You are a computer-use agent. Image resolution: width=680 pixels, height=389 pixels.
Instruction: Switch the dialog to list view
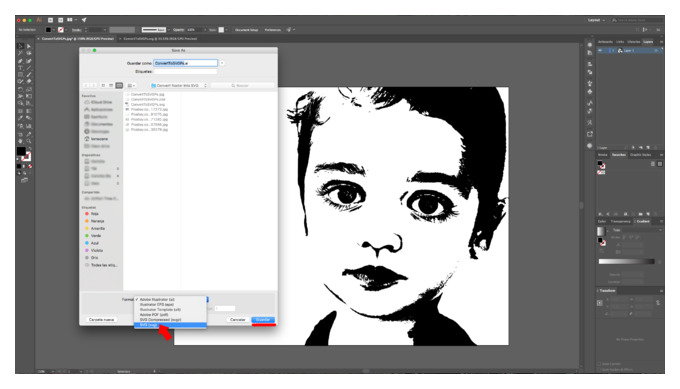point(111,85)
